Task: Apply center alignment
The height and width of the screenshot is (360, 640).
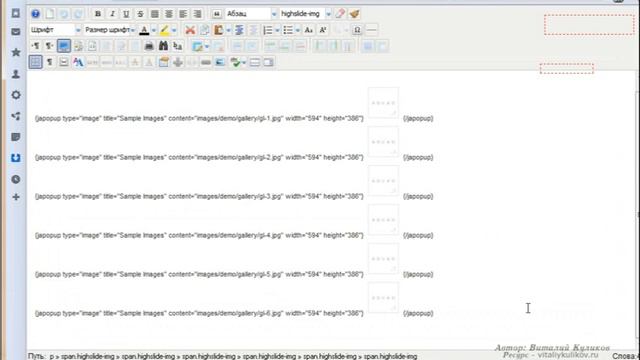Action: coord(169,14)
